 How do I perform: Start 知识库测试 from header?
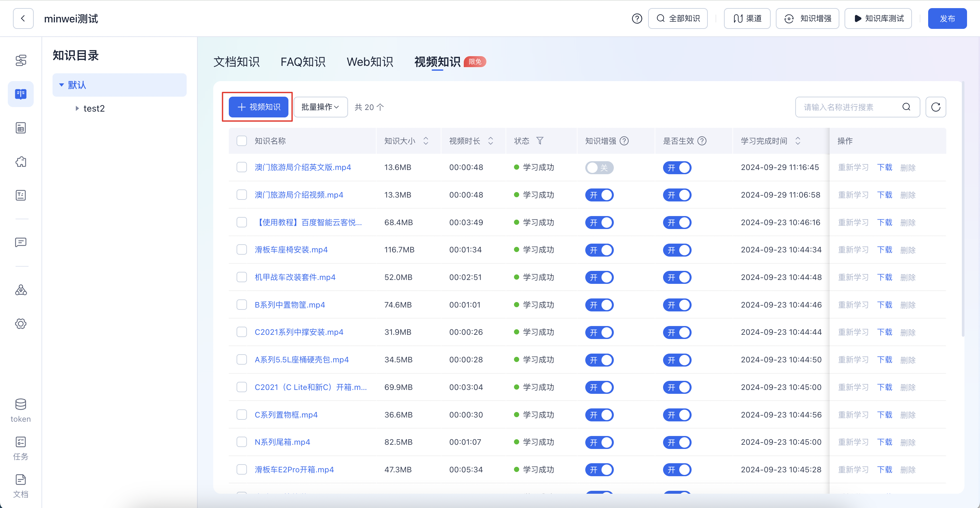point(878,18)
